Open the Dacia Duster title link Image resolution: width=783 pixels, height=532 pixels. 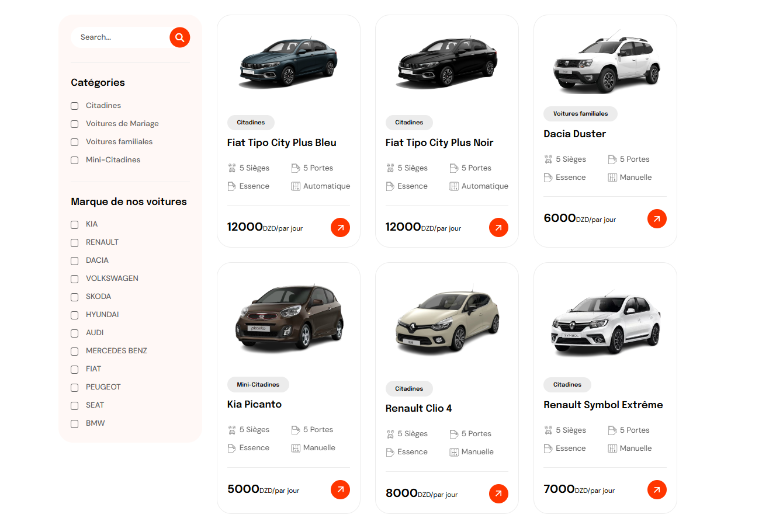pos(574,134)
